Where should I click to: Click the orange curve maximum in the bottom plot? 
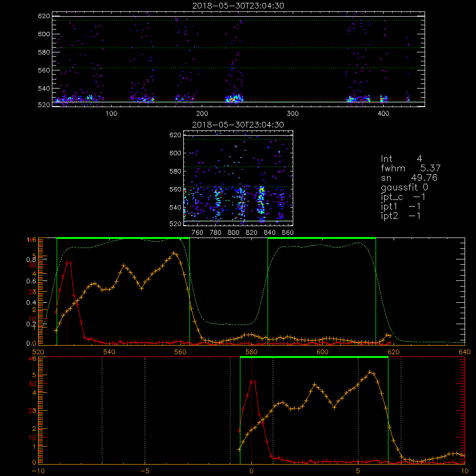coord(369,372)
